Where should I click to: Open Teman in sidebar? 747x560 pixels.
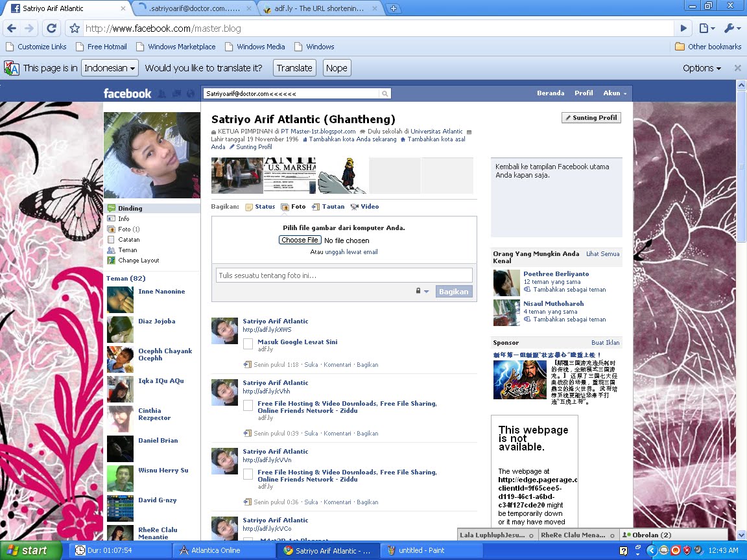(x=127, y=250)
